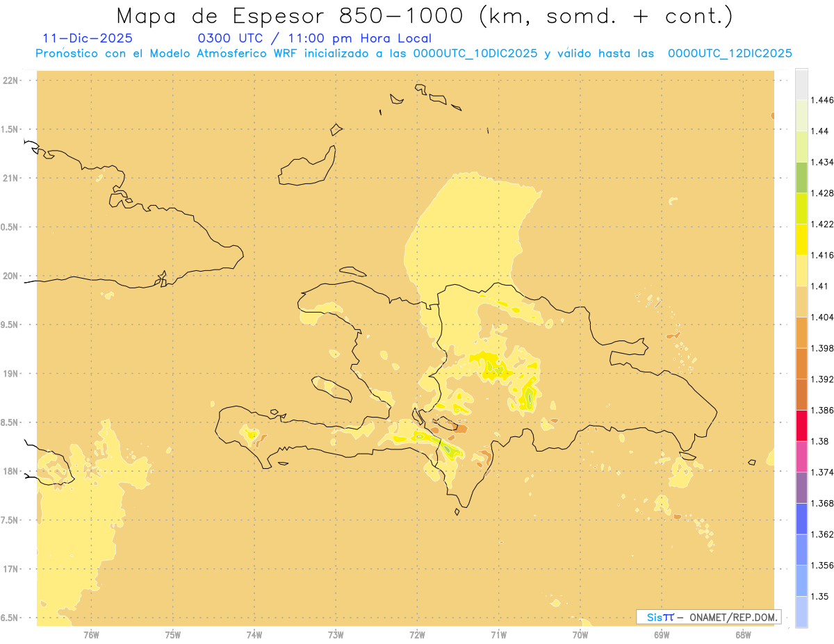The width and height of the screenshot is (834, 644).
Task: Pick the pink legend swatch between 1.374 and 1.38
Action: 801,456
